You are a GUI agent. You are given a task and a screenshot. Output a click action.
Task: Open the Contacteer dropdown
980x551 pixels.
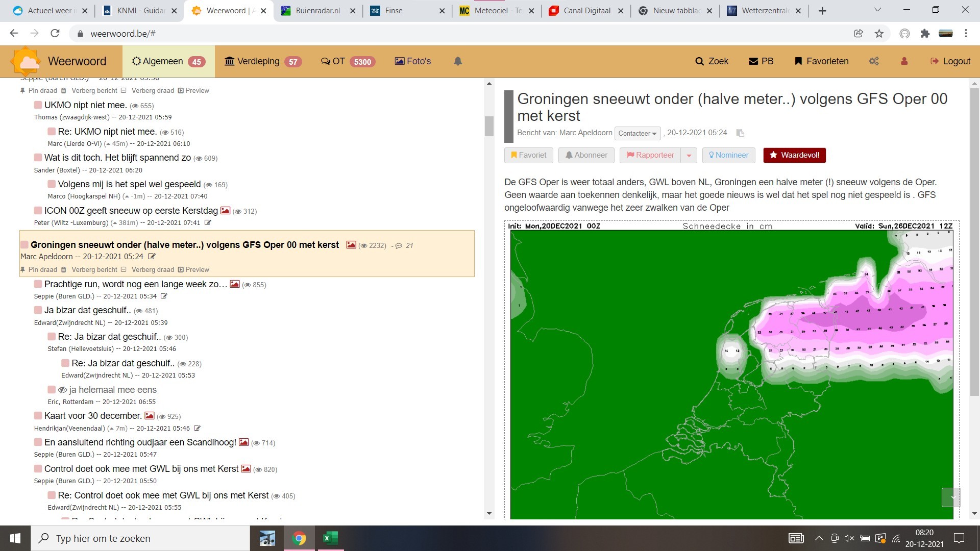[x=638, y=133]
